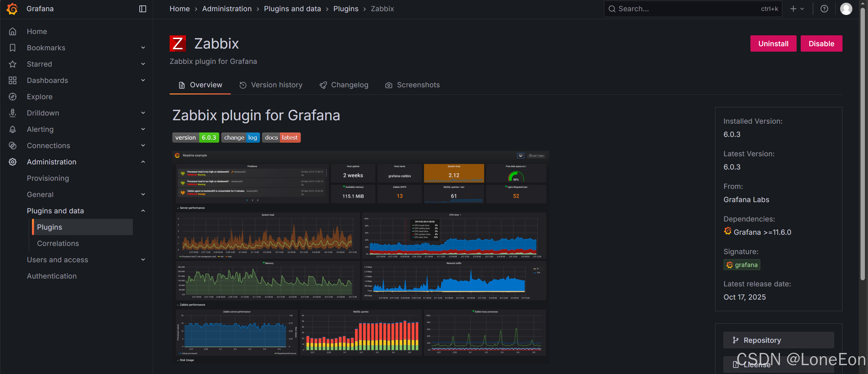Click the Drilldown icon in sidebar
Viewport: 868px width, 374px height.
tap(13, 113)
